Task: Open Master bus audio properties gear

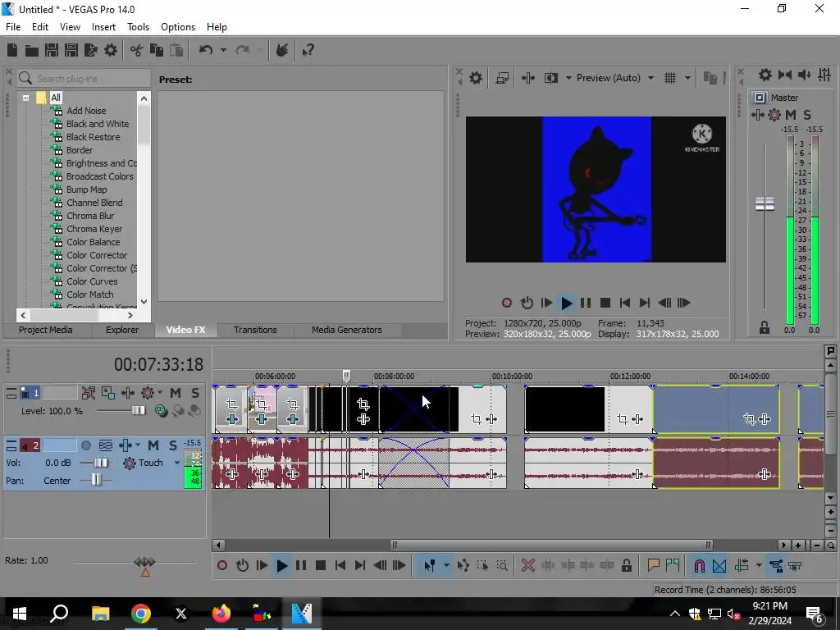Action: point(765,75)
